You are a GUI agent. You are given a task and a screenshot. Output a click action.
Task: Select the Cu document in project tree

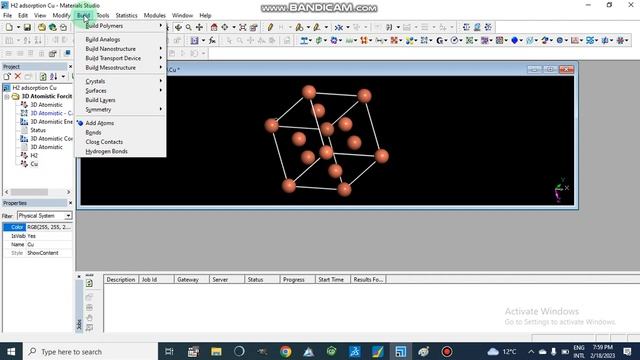34,164
